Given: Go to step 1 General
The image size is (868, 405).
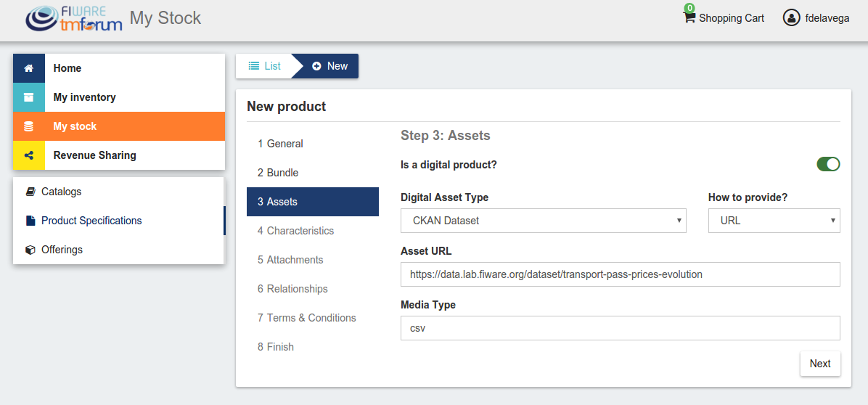Looking at the screenshot, I should click(313, 144).
